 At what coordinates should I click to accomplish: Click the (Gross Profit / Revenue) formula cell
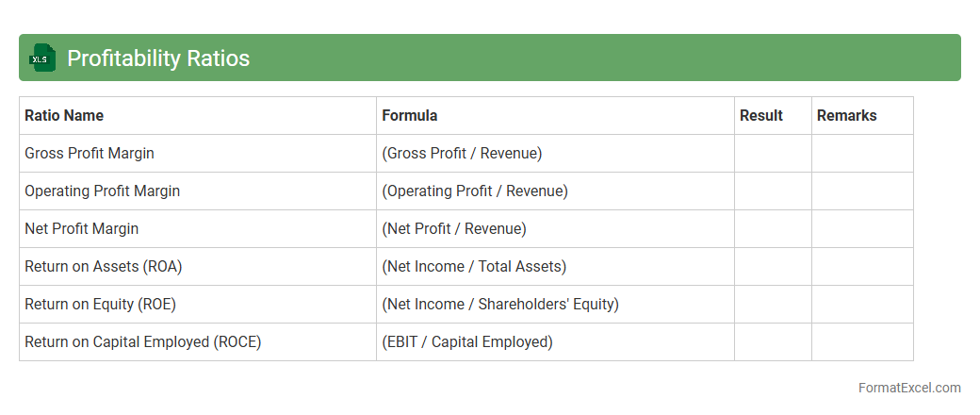click(462, 154)
